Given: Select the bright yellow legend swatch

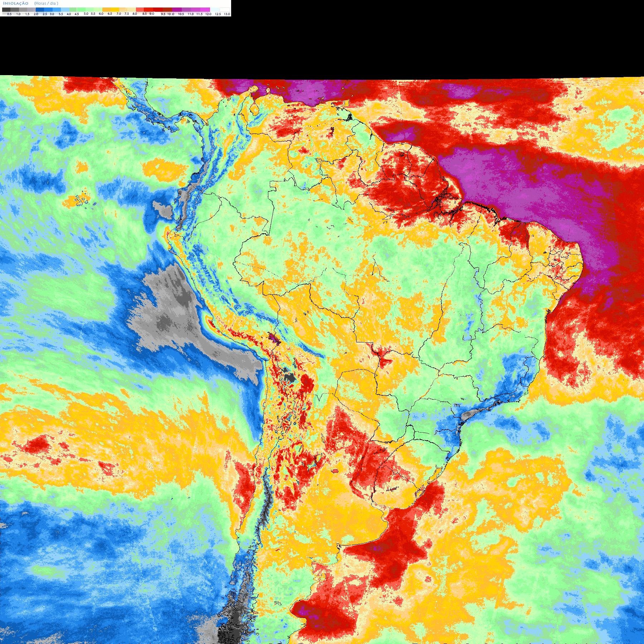Looking at the screenshot, I should [x=115, y=10].
